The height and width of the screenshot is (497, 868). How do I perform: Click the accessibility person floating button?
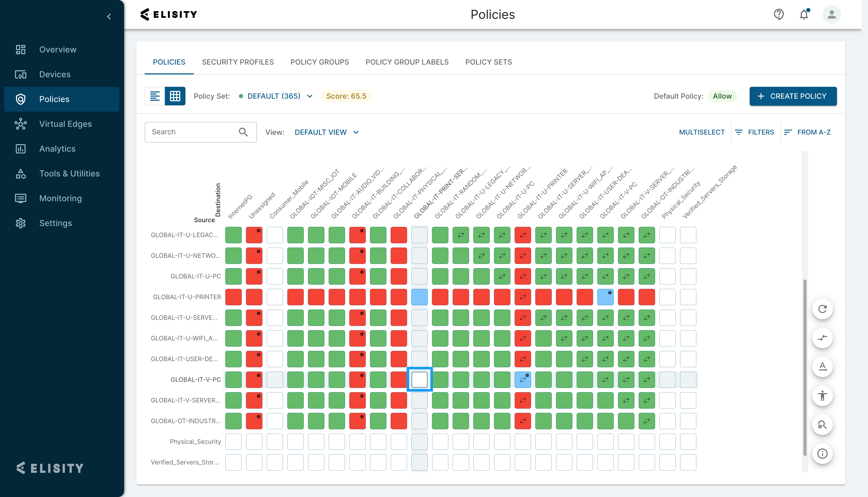pyautogui.click(x=822, y=396)
